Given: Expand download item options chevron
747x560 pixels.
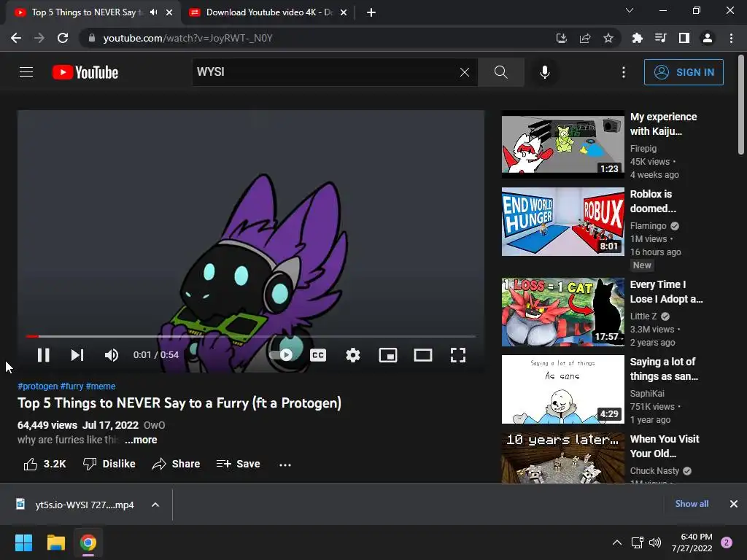Looking at the screenshot, I should tap(155, 505).
